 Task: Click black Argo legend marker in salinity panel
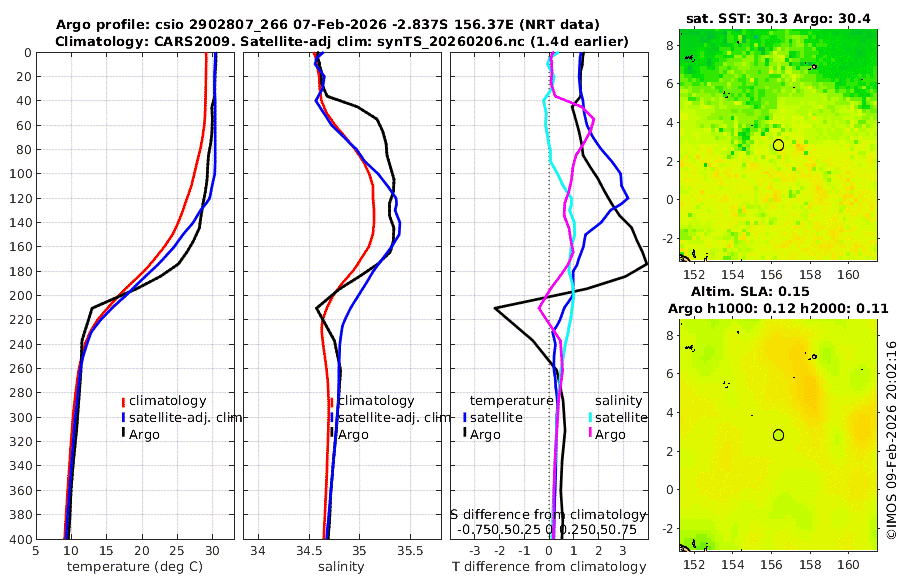[x=332, y=435]
